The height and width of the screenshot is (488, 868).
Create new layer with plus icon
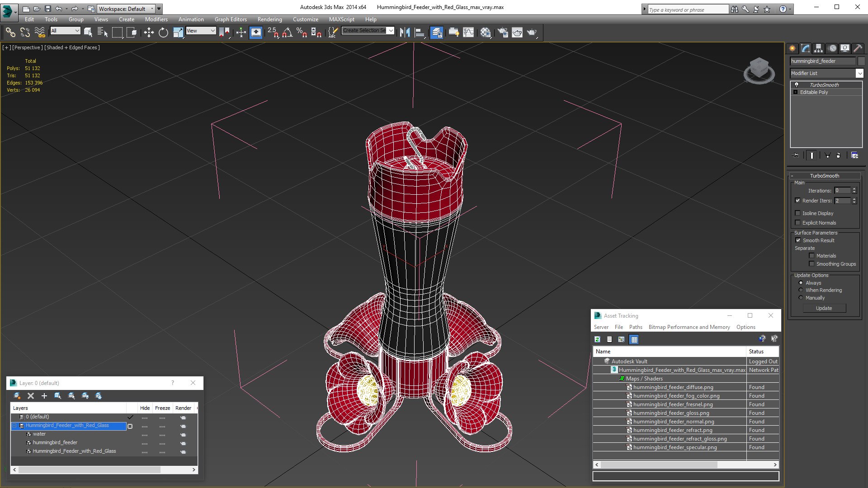coord(44,396)
